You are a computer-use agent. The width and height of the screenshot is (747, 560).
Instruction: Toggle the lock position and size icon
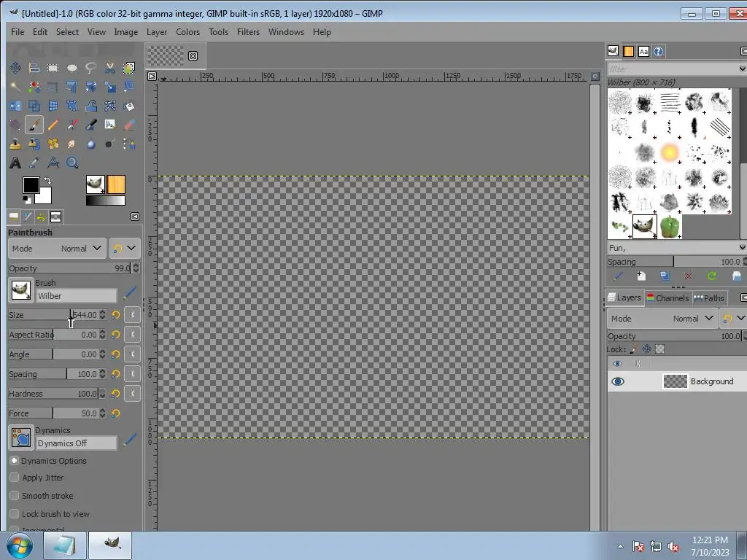click(646, 349)
